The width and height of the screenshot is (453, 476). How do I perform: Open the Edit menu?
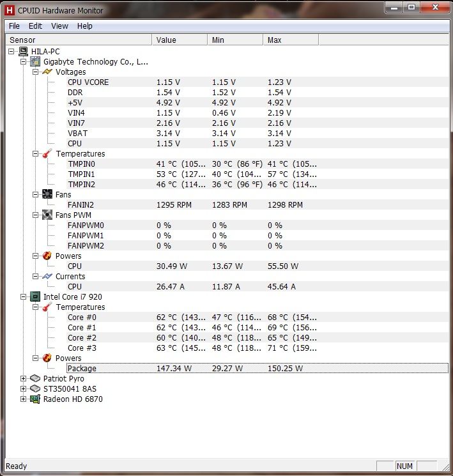click(35, 26)
